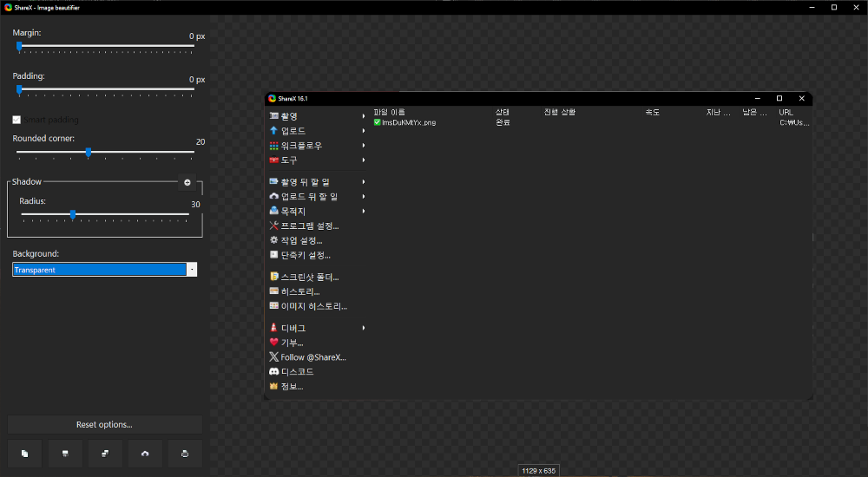Click the 속도 column header in preview
Image resolution: width=868 pixels, height=477 pixels.
click(653, 113)
